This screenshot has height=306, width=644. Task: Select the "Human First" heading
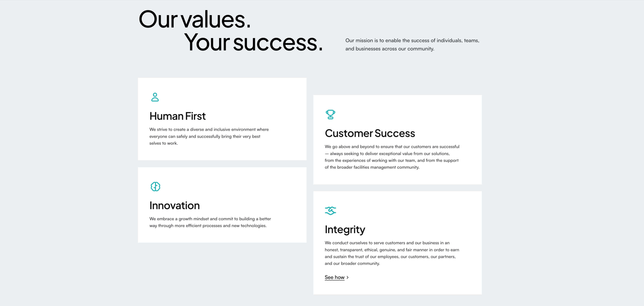177,116
